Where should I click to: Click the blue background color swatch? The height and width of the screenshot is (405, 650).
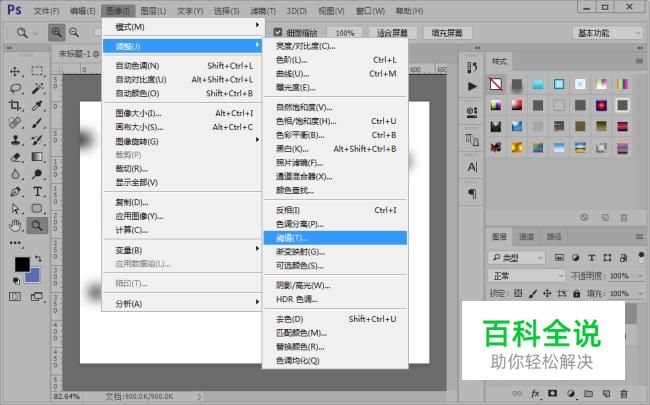(x=33, y=276)
